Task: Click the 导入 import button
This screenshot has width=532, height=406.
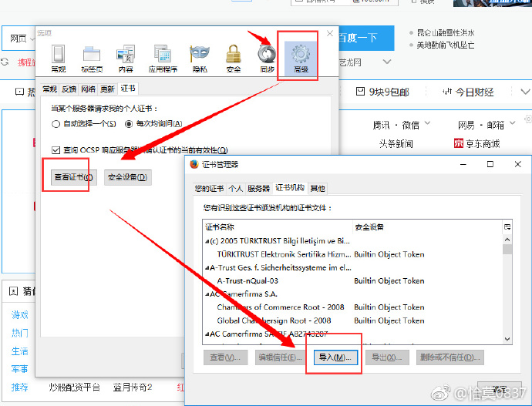Action: (335, 357)
